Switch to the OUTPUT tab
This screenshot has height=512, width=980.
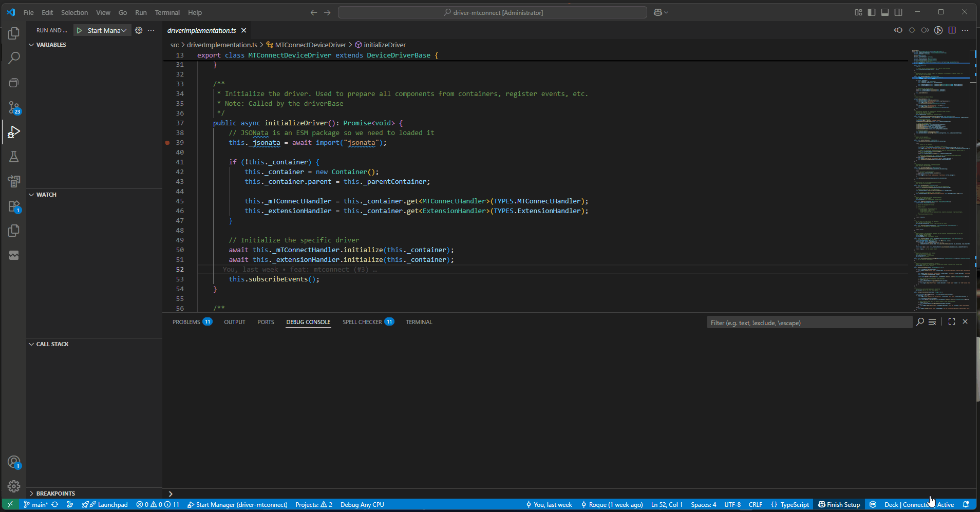(x=235, y=322)
